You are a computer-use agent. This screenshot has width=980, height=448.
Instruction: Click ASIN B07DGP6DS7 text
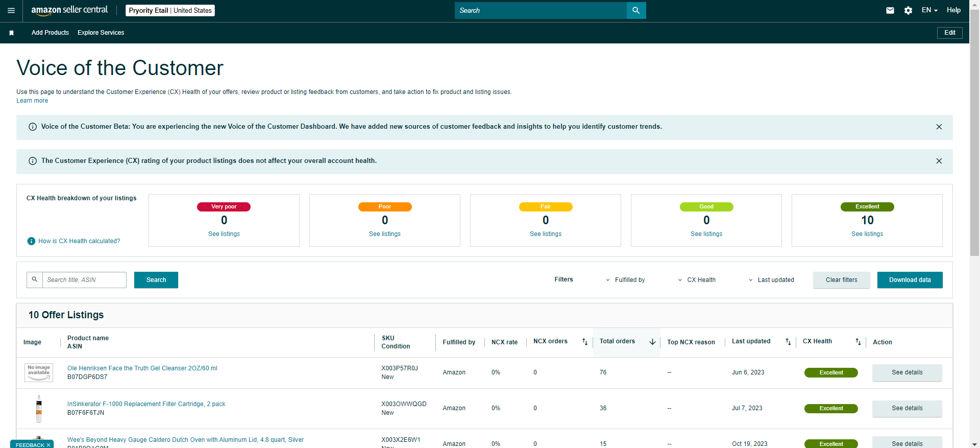click(x=87, y=377)
